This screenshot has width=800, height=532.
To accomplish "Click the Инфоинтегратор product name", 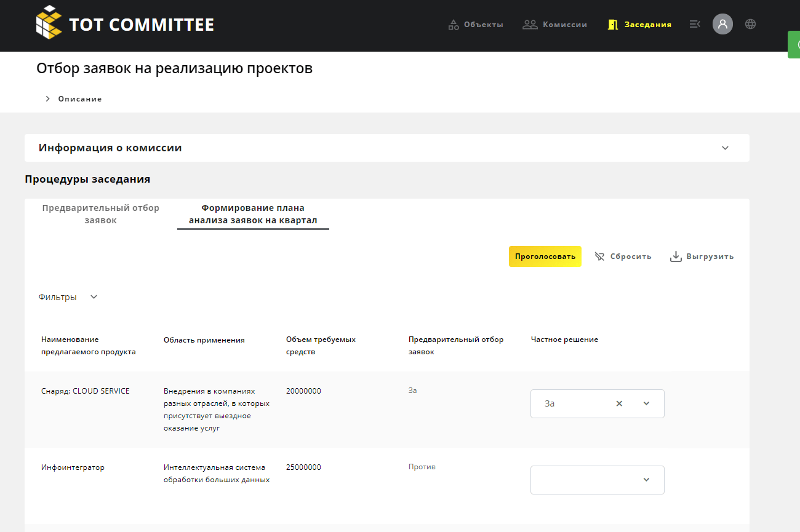I will point(73,467).
